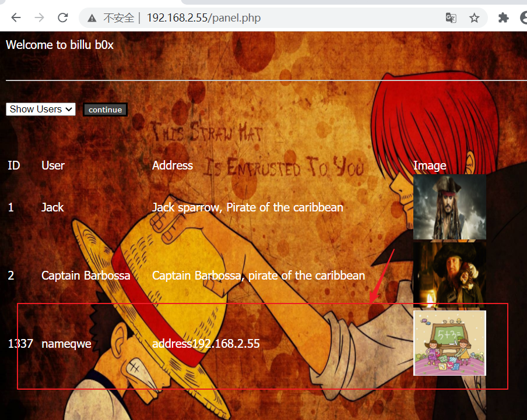Open the nameqwe user's cartoon image
Image resolution: width=527 pixels, height=420 pixels.
click(449, 343)
